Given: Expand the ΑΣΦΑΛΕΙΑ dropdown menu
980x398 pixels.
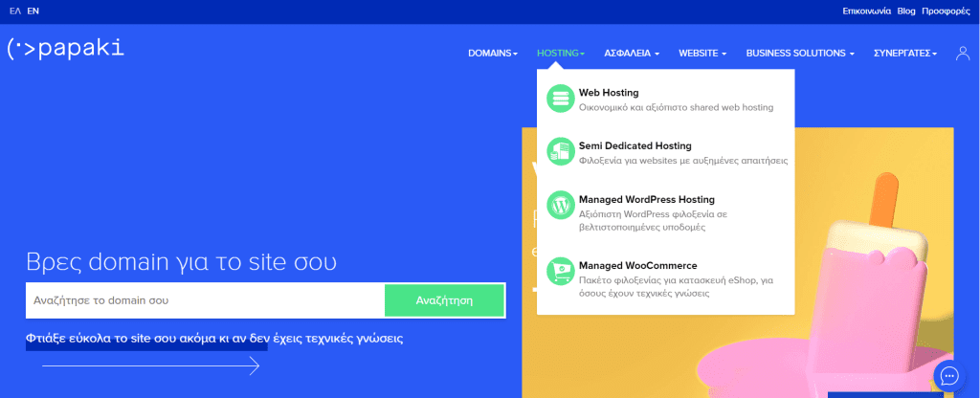Looking at the screenshot, I should pyautogui.click(x=632, y=54).
